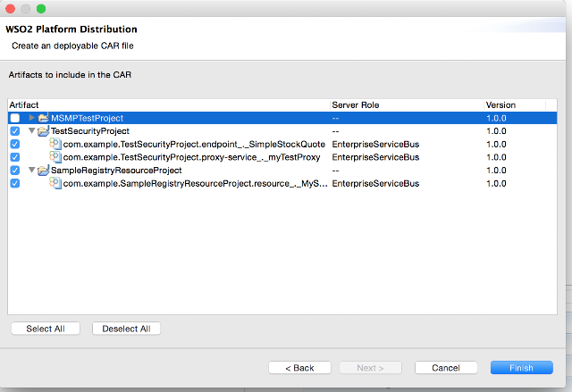This screenshot has height=392, width=572.
Task: Click version 1.0.0 of MSMPTestProject
Action: pyautogui.click(x=496, y=118)
